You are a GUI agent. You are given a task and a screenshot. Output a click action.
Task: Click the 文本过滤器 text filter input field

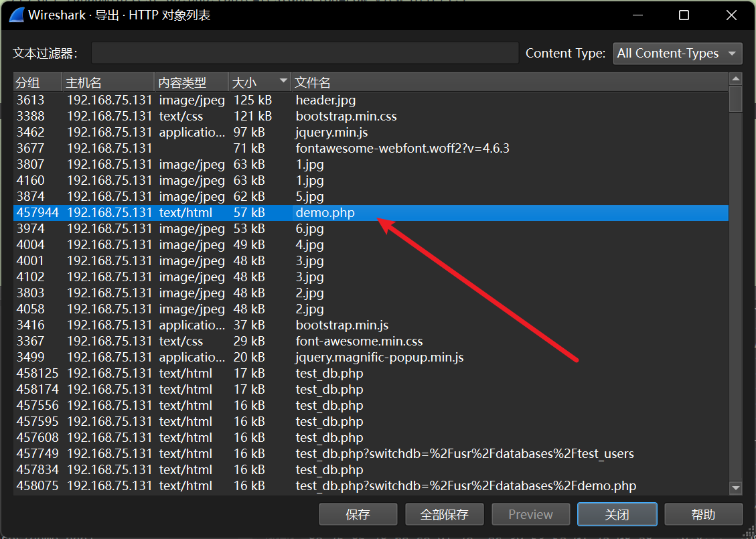pos(305,54)
